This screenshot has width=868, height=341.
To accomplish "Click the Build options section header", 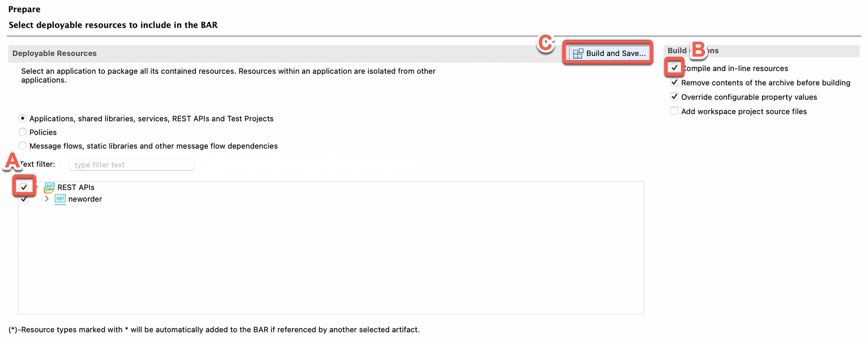I will click(677, 51).
